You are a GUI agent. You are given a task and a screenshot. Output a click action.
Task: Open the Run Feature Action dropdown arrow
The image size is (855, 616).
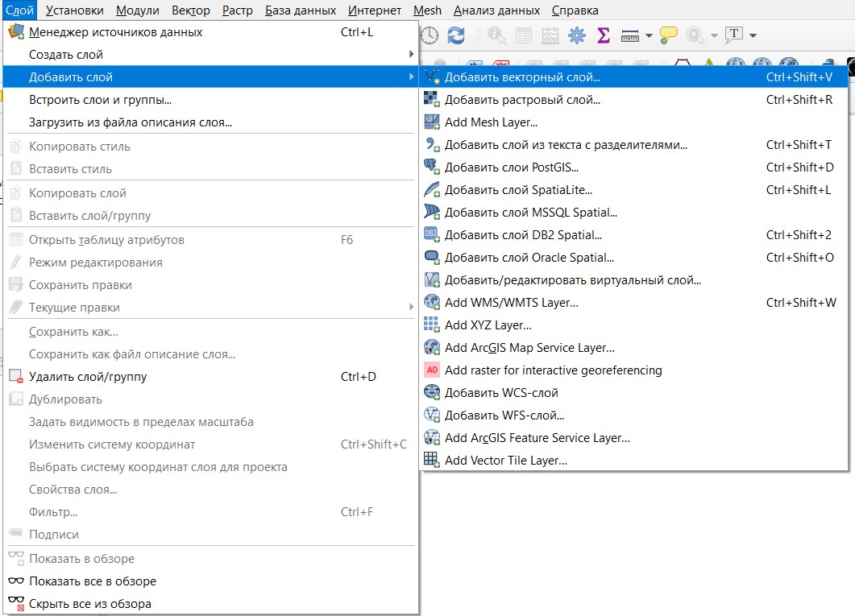click(x=714, y=36)
